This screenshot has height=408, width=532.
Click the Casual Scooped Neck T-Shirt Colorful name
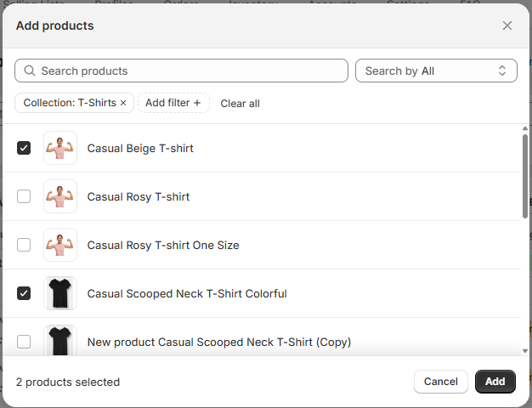[187, 293]
